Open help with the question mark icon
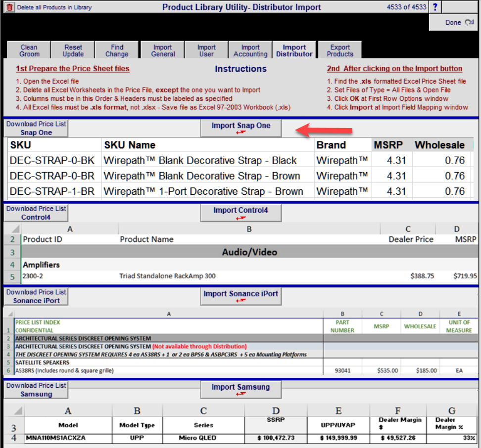The width and height of the screenshot is (481, 448). tap(435, 7)
